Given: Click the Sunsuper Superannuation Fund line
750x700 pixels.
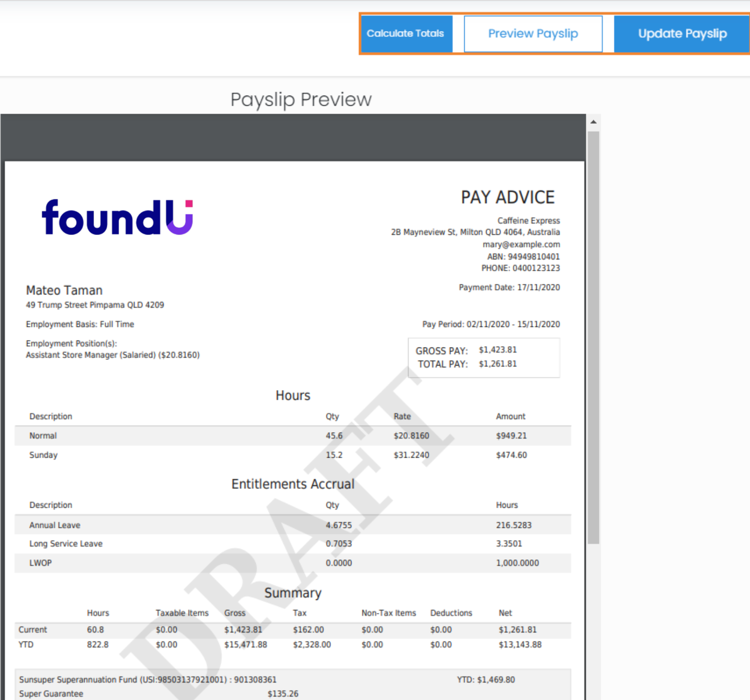Looking at the screenshot, I should click(x=148, y=679).
